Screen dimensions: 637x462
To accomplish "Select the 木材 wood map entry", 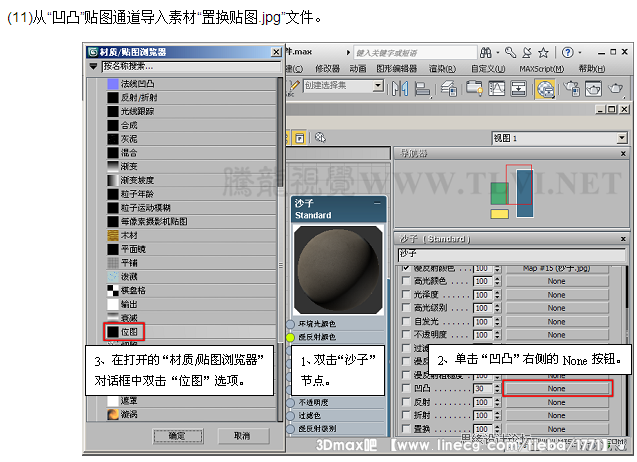I will pyautogui.click(x=191, y=235).
